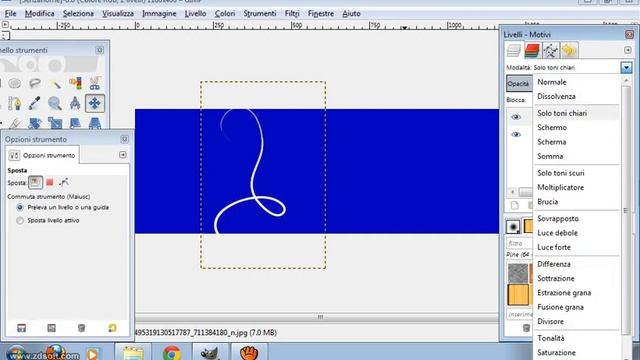The width and height of the screenshot is (640, 360).
Task: Select the Move tool
Action: click(x=95, y=103)
